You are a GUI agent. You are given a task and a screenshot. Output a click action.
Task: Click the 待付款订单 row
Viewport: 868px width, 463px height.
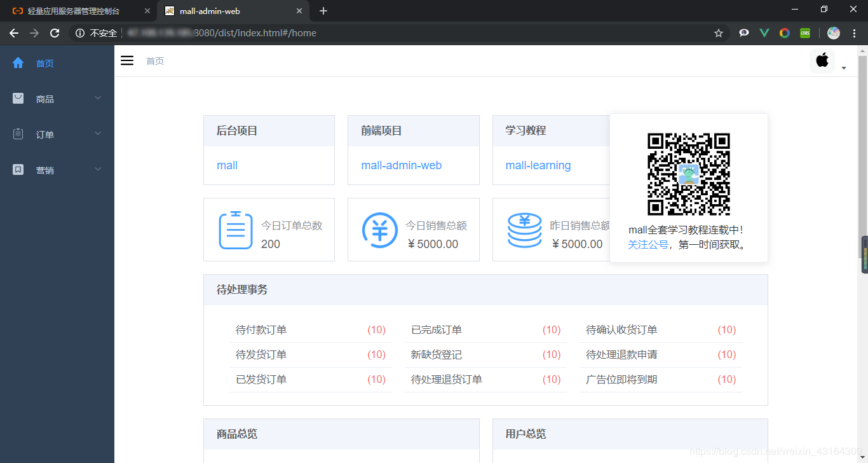click(311, 330)
